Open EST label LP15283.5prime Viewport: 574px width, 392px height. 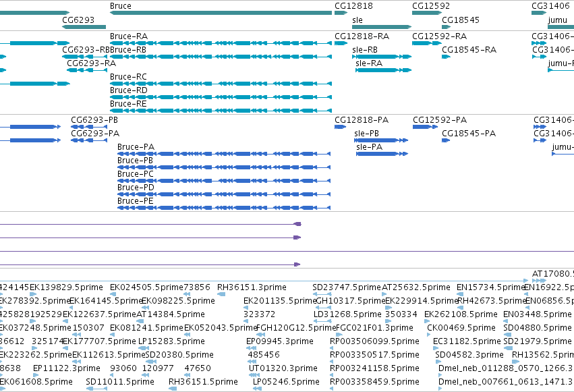click(171, 341)
